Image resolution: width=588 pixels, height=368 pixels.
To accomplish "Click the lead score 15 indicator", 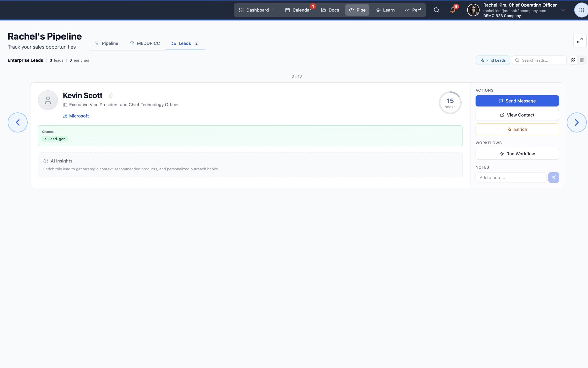I will click(x=450, y=103).
